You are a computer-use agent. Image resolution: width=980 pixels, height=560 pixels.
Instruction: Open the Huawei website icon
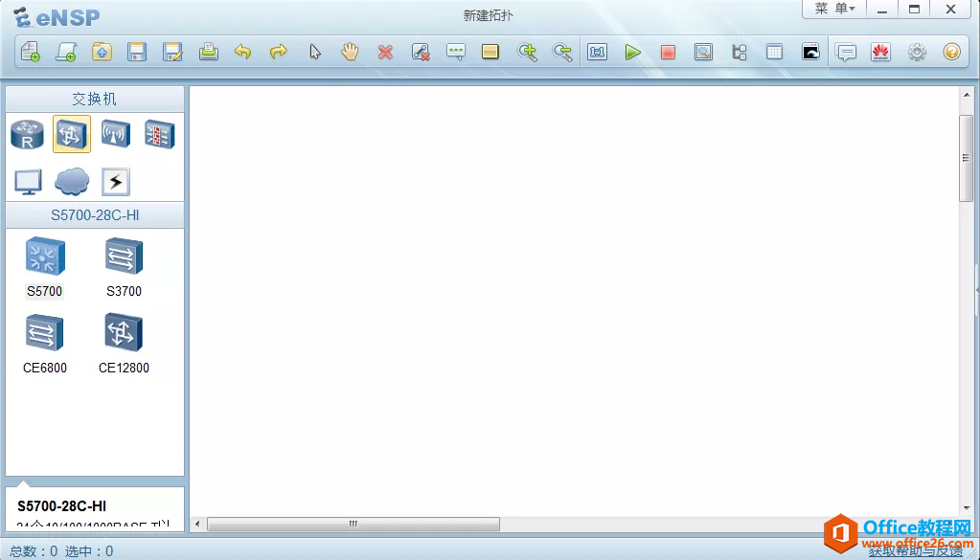pos(880,52)
